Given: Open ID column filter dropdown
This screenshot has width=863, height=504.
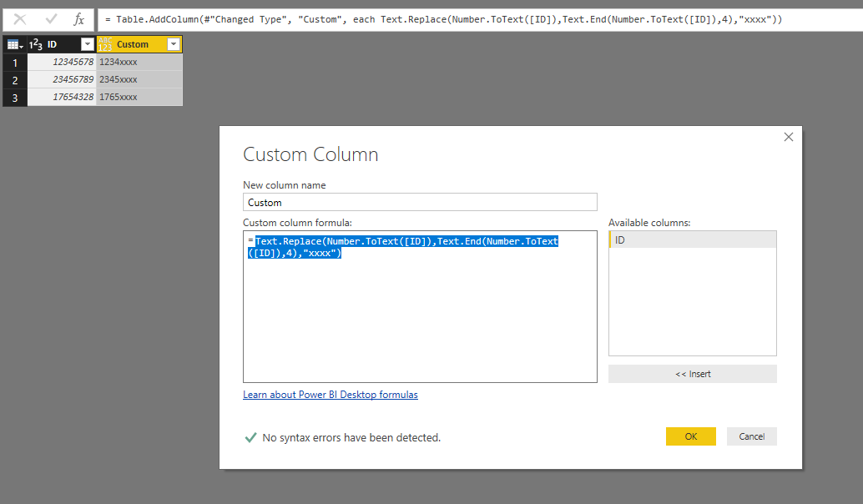Looking at the screenshot, I should click(88, 44).
